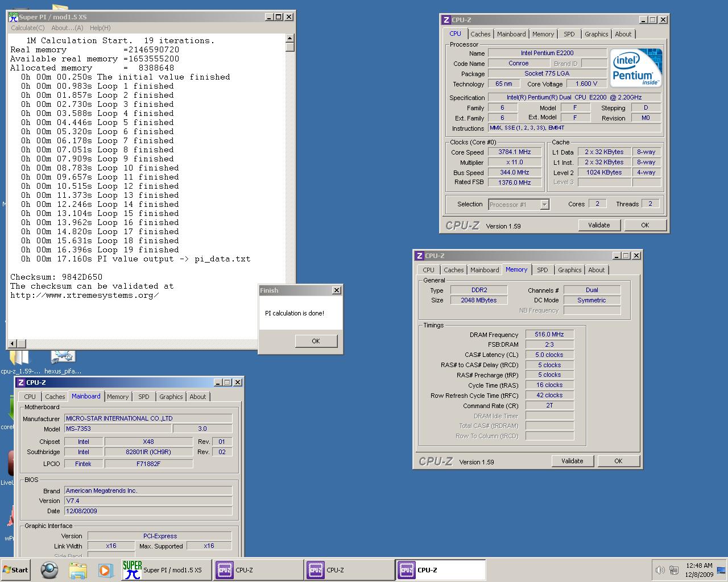Click the volume speaker tray icon
Image resolution: width=728 pixels, height=582 pixels.
coord(660,570)
